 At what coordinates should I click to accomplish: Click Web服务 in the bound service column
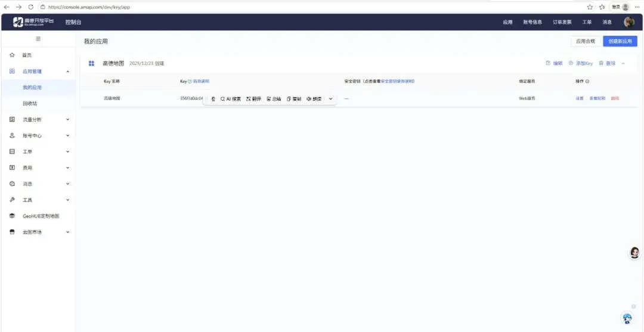(527, 98)
